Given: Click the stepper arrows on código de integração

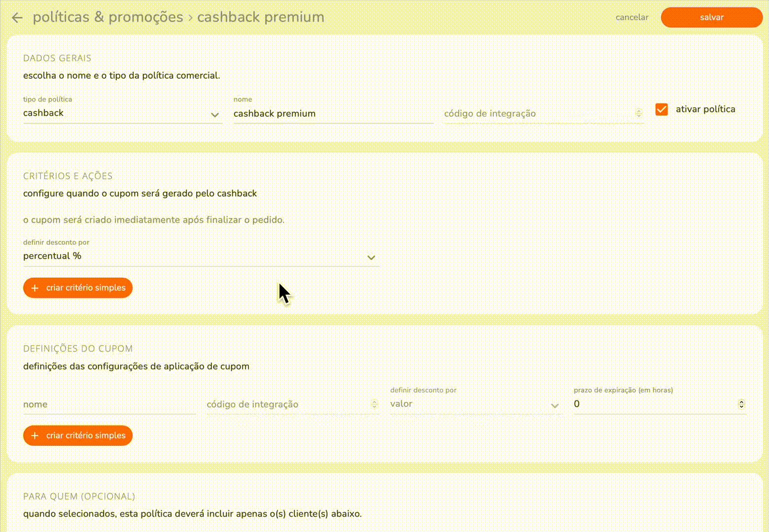Looking at the screenshot, I should (639, 113).
